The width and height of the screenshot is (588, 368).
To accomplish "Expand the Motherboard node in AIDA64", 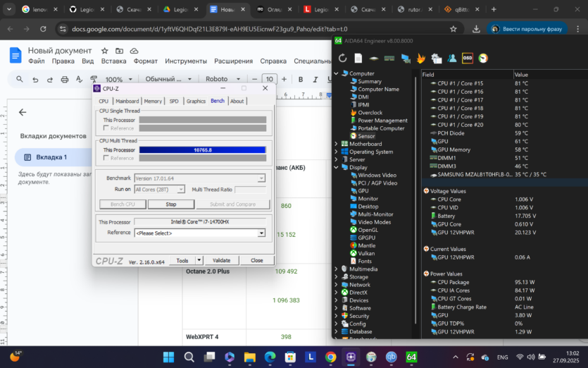I will coord(337,144).
